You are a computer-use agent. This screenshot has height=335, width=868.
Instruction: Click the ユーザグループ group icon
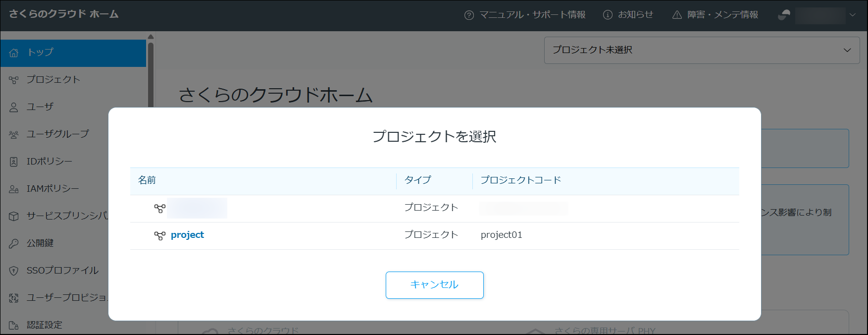[14, 134]
